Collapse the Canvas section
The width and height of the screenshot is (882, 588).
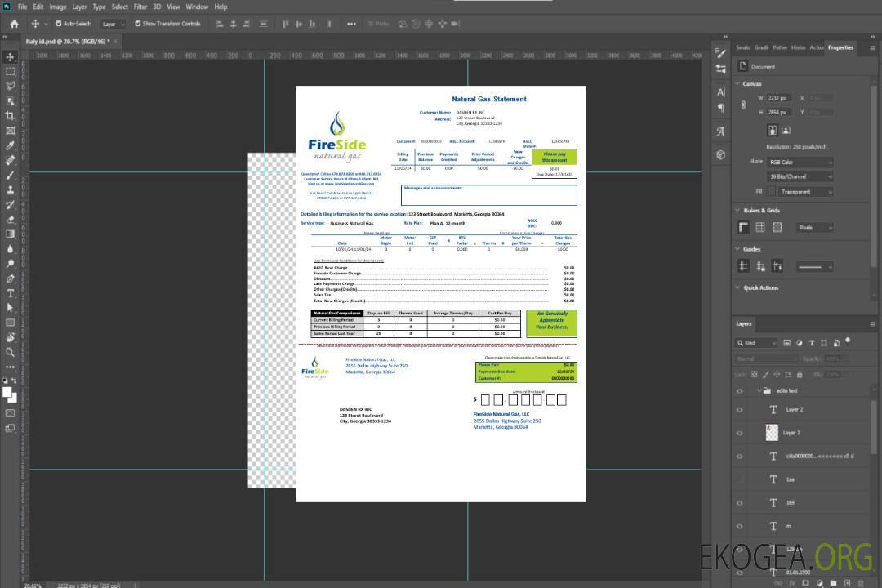[x=737, y=83]
